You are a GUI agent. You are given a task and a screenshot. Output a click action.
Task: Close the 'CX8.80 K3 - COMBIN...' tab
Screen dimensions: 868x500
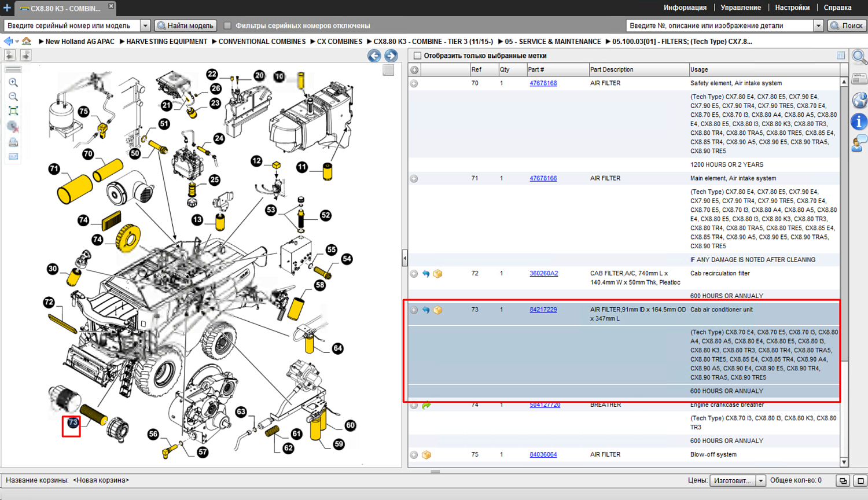[111, 6]
